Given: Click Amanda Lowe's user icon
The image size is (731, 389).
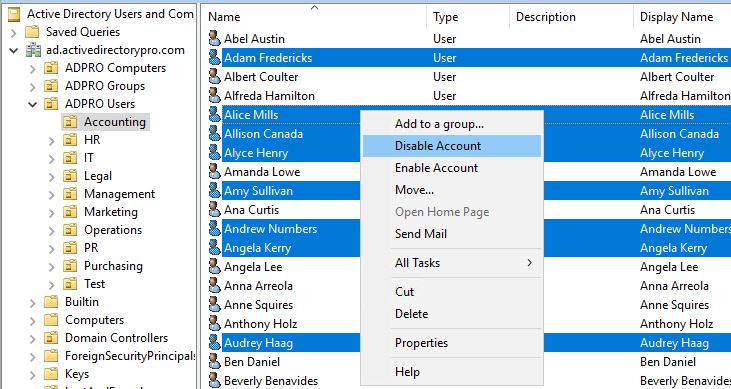Looking at the screenshot, I should point(214,172).
